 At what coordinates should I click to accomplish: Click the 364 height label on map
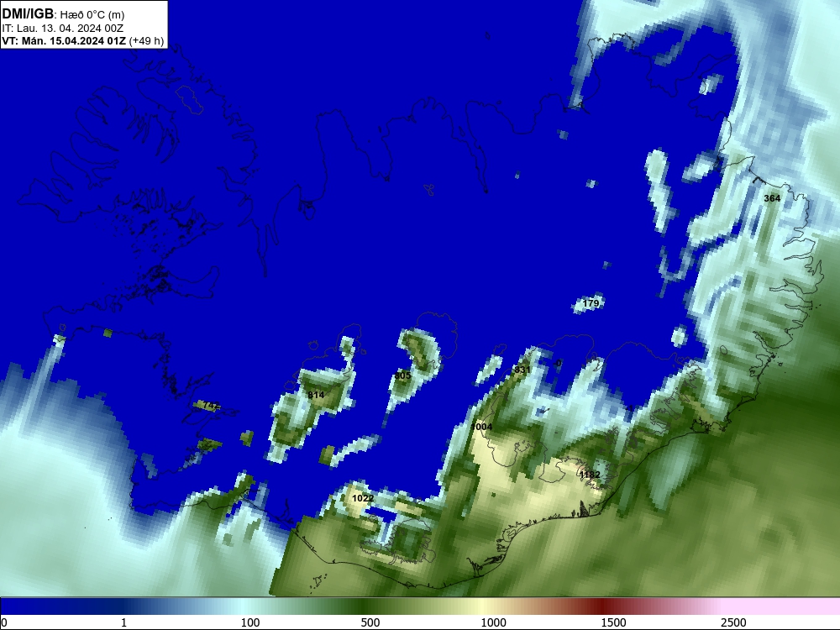pyautogui.click(x=772, y=198)
